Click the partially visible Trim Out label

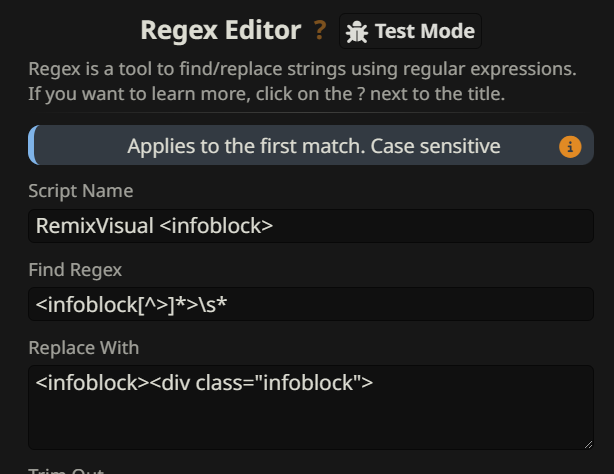pos(66,470)
